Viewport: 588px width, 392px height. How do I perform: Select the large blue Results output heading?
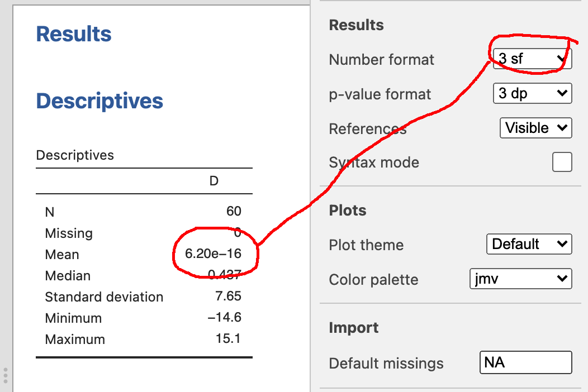pyautogui.click(x=74, y=34)
